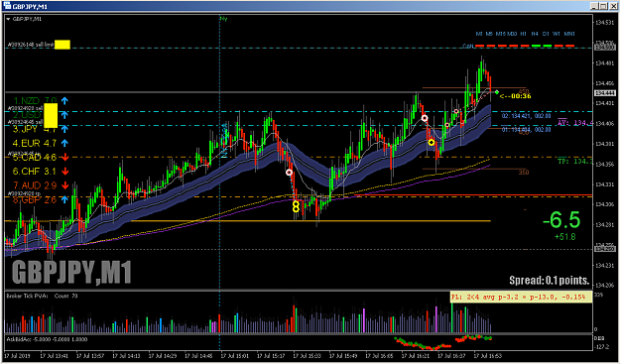Image resolution: width=620 pixels, height=364 pixels.
Task: Click the red down arrow beside CAD
Action: coord(64,158)
